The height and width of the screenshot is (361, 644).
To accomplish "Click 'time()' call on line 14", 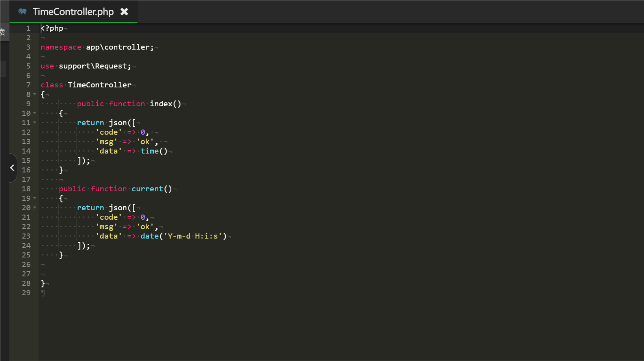I will pos(154,151).
